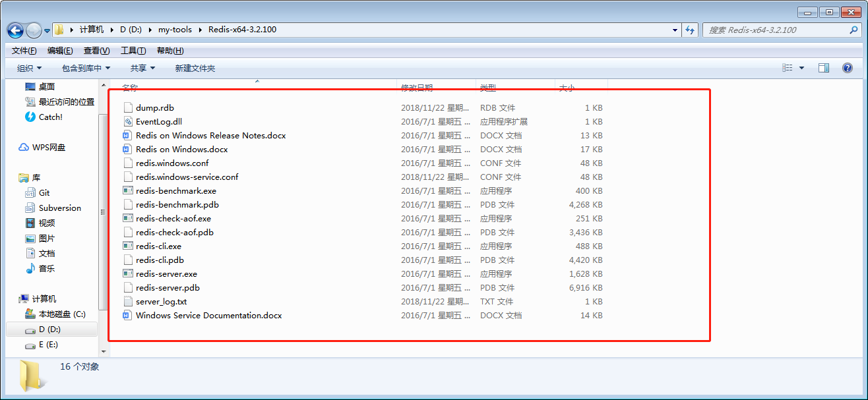
Task: Open the change view dropdown arrow
Action: [802, 68]
